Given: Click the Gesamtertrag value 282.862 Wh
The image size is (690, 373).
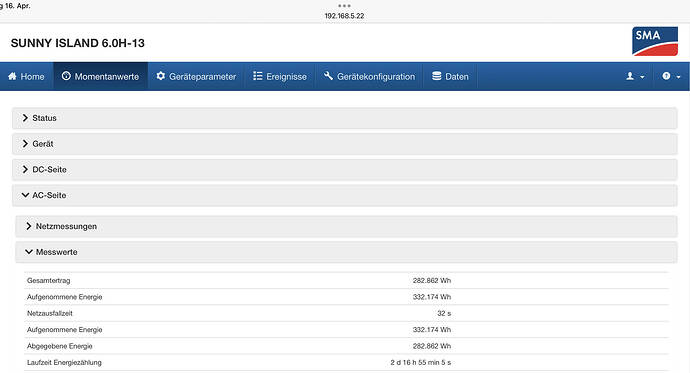Looking at the screenshot, I should (x=432, y=281).
